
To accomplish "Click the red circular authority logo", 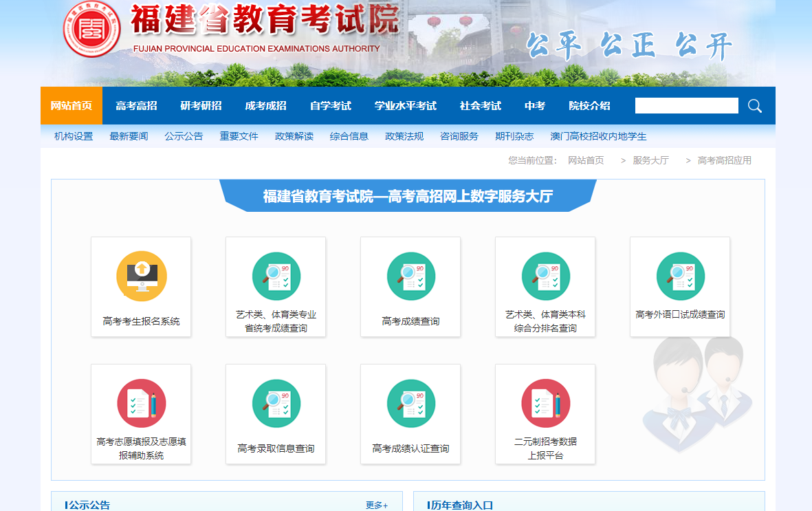I will pos(91,29).
